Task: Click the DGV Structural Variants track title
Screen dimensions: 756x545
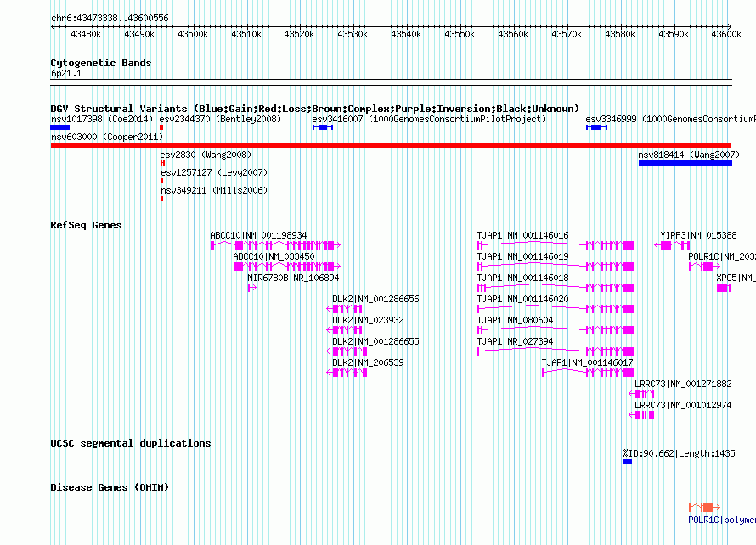Action: pos(315,109)
